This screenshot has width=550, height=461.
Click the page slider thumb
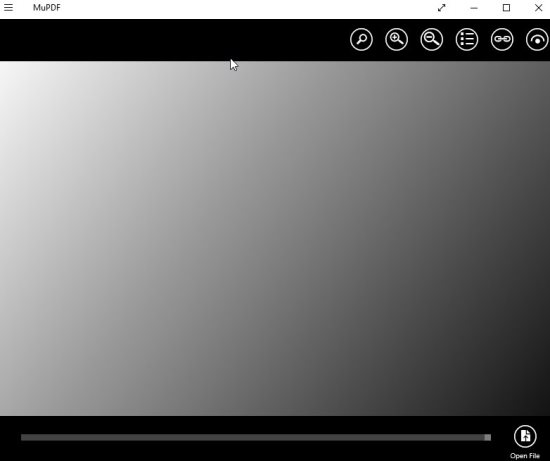pos(488,437)
